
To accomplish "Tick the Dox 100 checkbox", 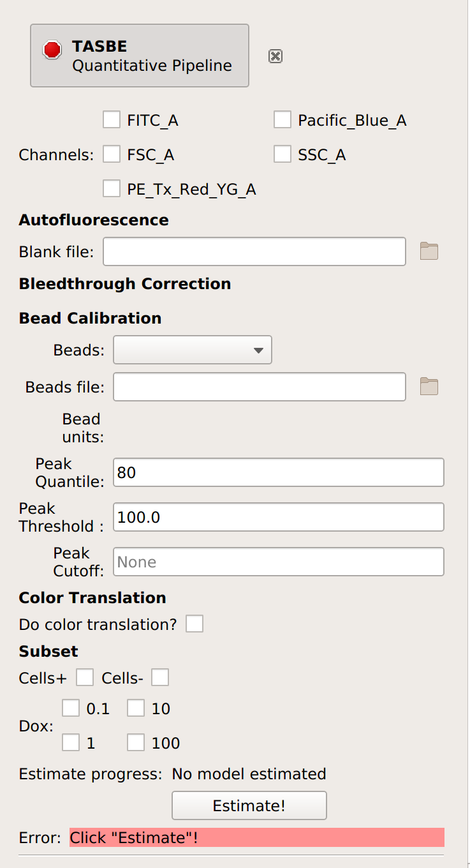I will (x=136, y=742).
